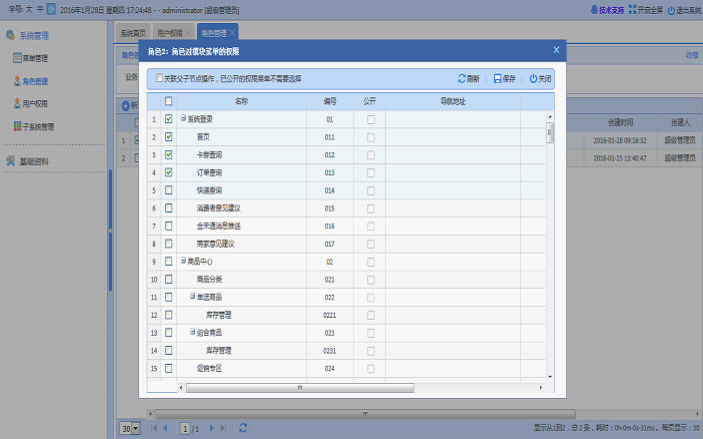
Task: Click the 关闭 power icon in dialog
Action: (533, 78)
